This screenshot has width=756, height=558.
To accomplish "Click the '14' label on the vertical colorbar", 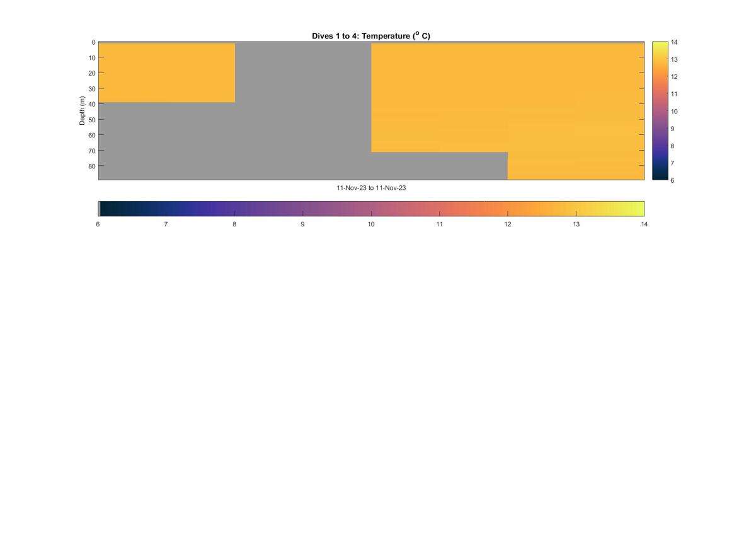I will [673, 42].
